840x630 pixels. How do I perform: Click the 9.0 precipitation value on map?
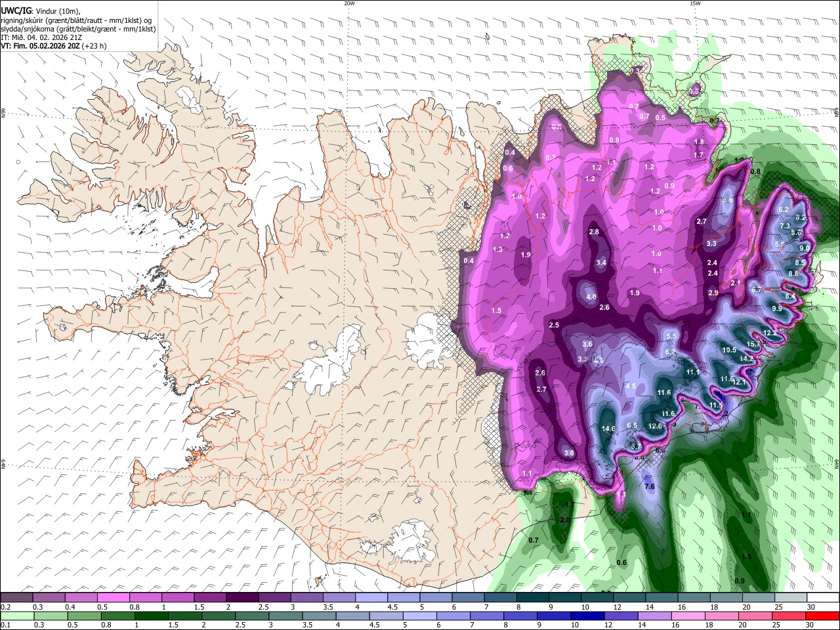[x=805, y=248]
